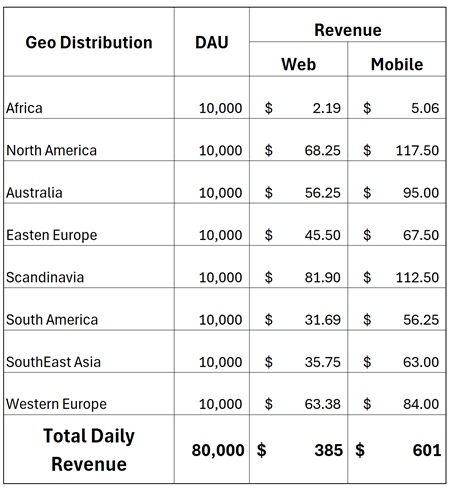Select the Geo Distribution header cell
Screen dimensions: 453x490
tap(89, 42)
